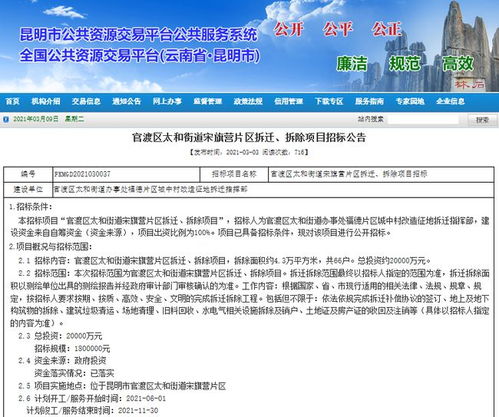The width and height of the screenshot is (499, 417).
Task: Open the 监督管理 menu item
Action: (x=207, y=101)
